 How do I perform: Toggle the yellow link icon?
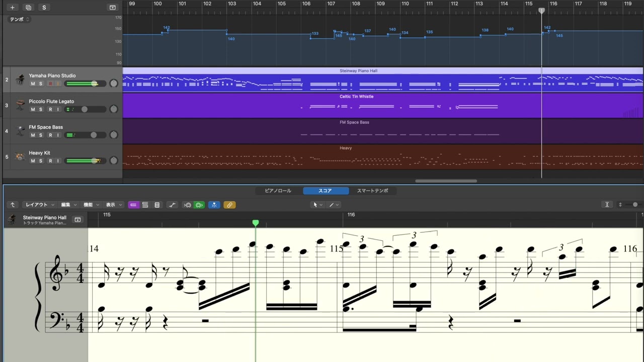point(229,205)
